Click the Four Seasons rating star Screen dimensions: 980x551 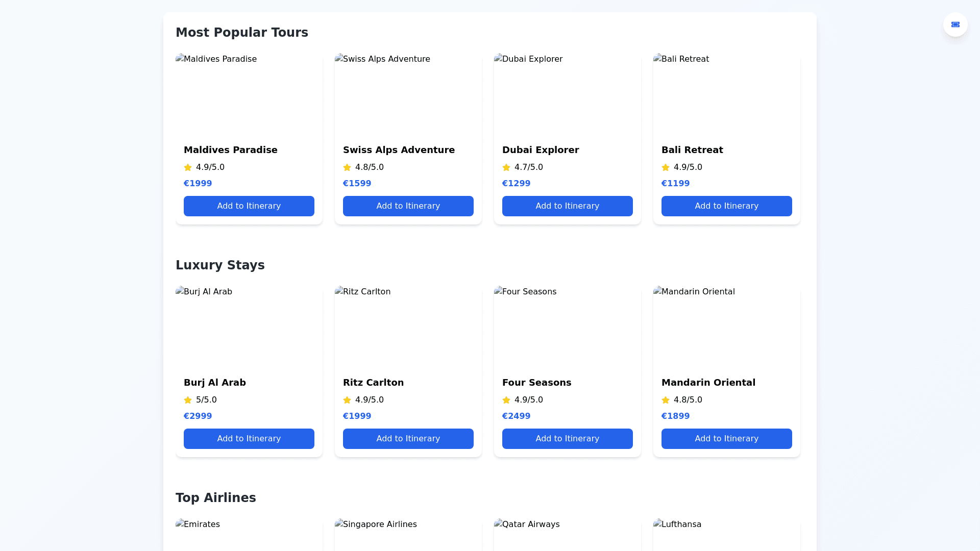coord(506,400)
